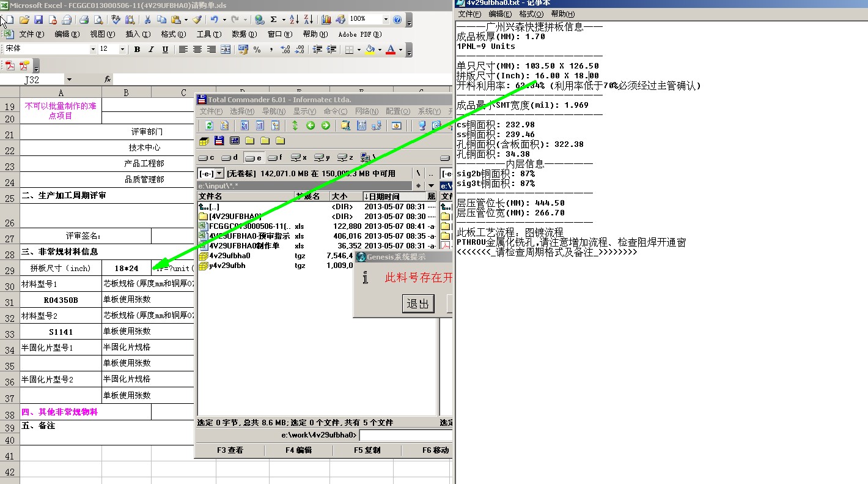Open Total Commander 命令(C) menu
The width and height of the screenshot is (868, 484).
click(336, 111)
